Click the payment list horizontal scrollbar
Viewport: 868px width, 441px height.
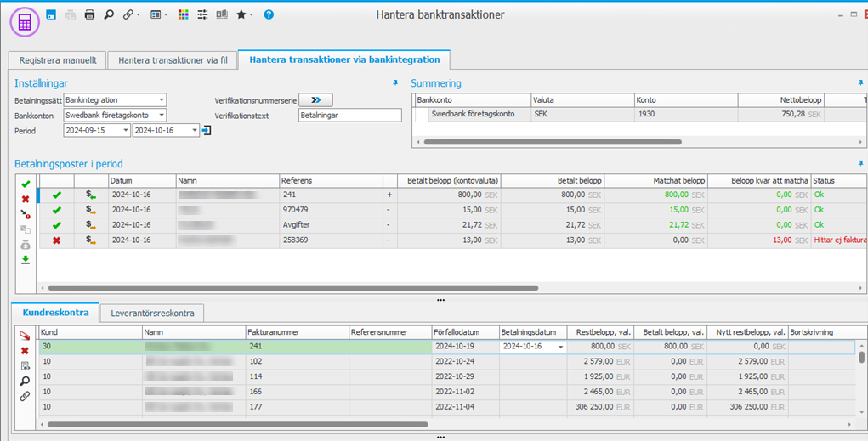(292, 288)
